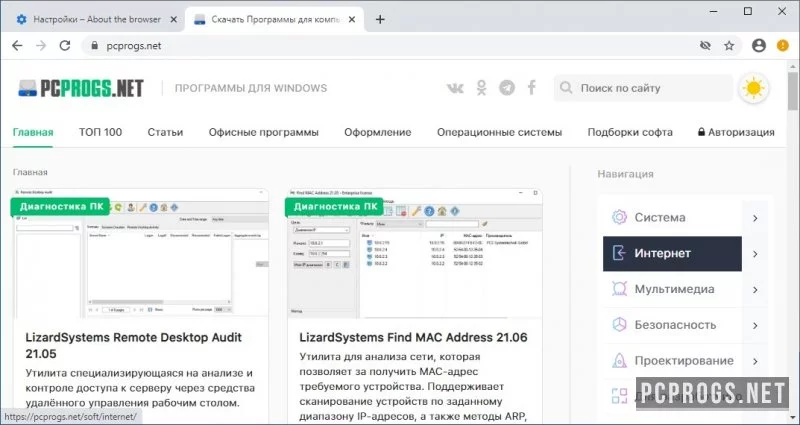Close the Скачать Программы browser tab

tap(353, 19)
